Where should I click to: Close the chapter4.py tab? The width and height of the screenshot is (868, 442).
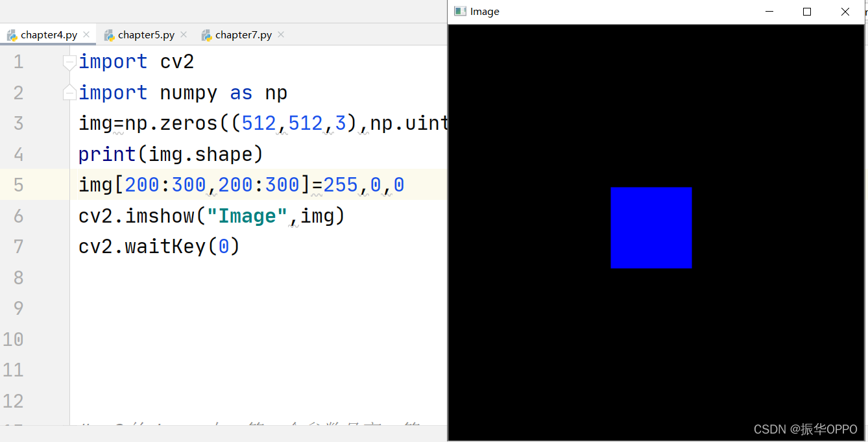coord(87,34)
